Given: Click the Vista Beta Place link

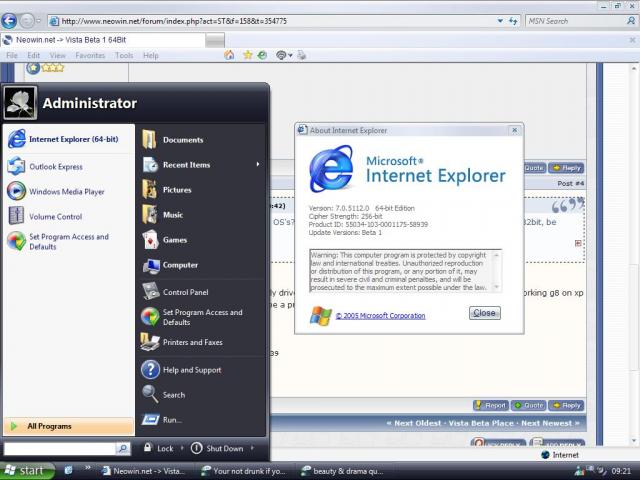Looking at the screenshot, I should pyautogui.click(x=481, y=423).
